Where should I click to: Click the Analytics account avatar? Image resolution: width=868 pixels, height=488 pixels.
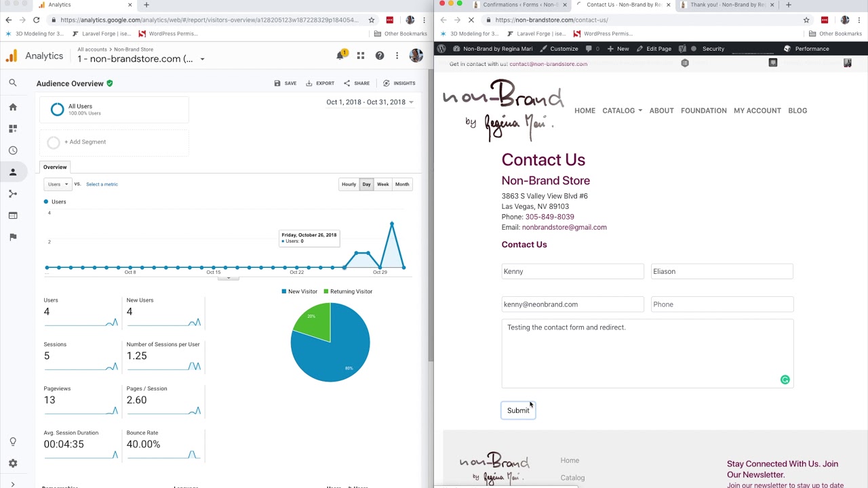[416, 56]
